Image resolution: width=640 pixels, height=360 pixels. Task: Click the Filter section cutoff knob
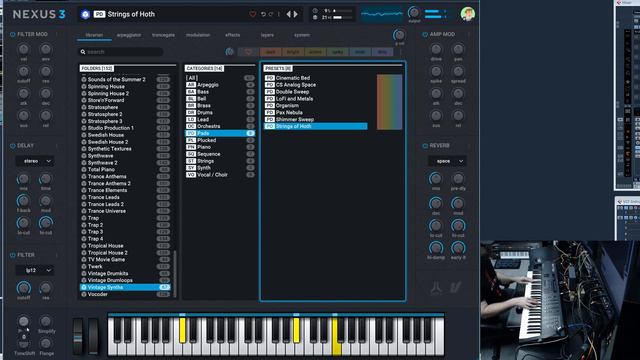23,288
